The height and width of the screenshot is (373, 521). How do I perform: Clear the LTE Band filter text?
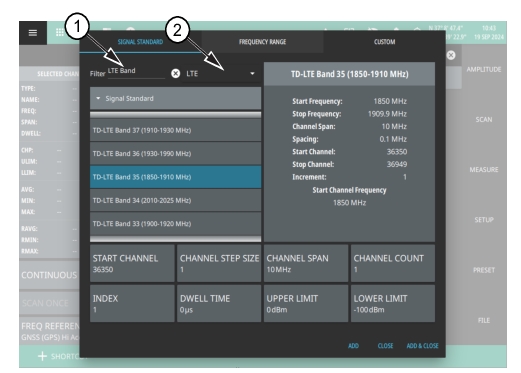point(176,73)
